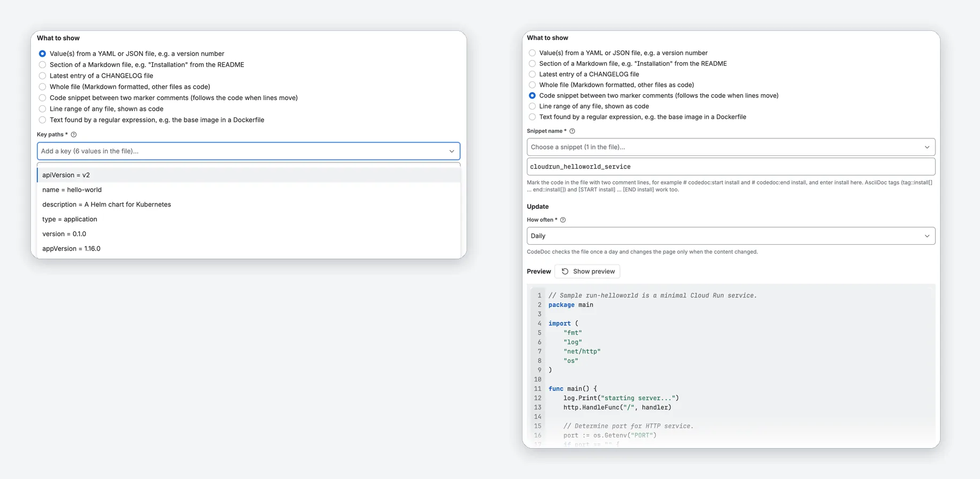The image size is (980, 479).
Task: Click the 'CodeDoc checks the file once a day' hint
Action: tap(642, 252)
